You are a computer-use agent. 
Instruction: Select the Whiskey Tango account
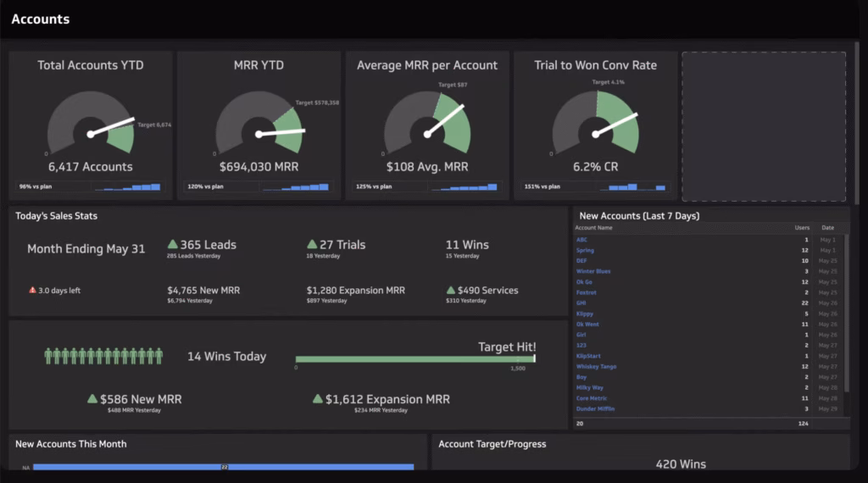[x=596, y=366]
